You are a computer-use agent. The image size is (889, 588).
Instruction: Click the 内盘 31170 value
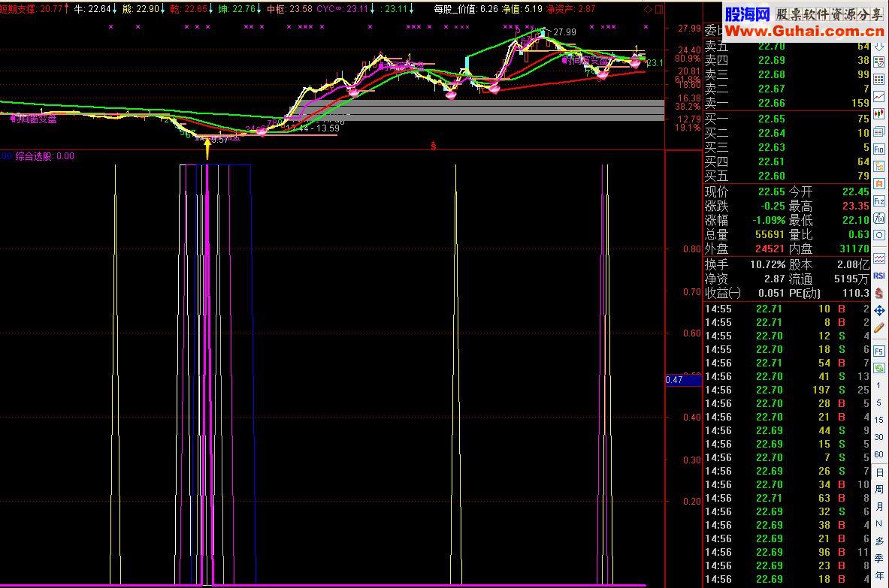coord(854,249)
